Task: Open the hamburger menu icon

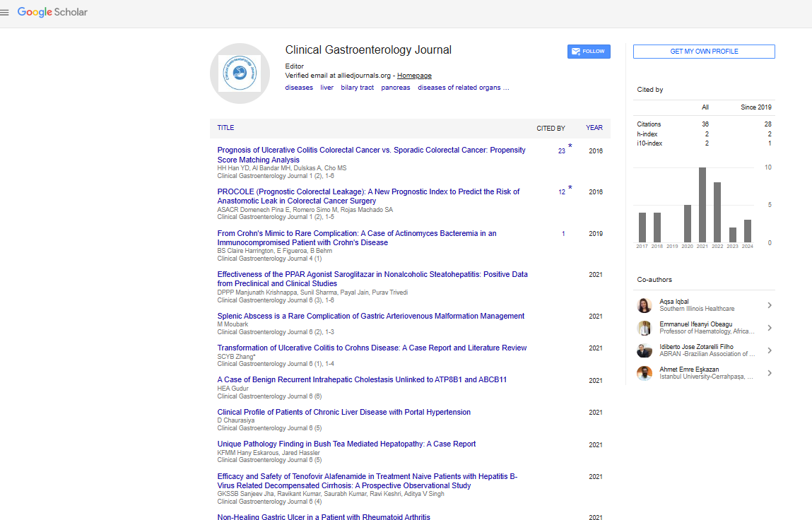Action: pyautogui.click(x=5, y=12)
